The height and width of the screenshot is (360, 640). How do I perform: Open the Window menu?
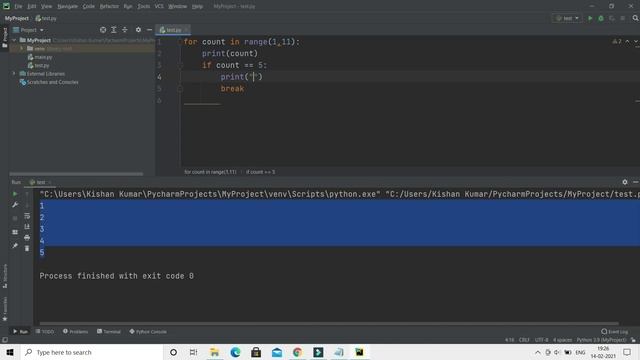178,6
